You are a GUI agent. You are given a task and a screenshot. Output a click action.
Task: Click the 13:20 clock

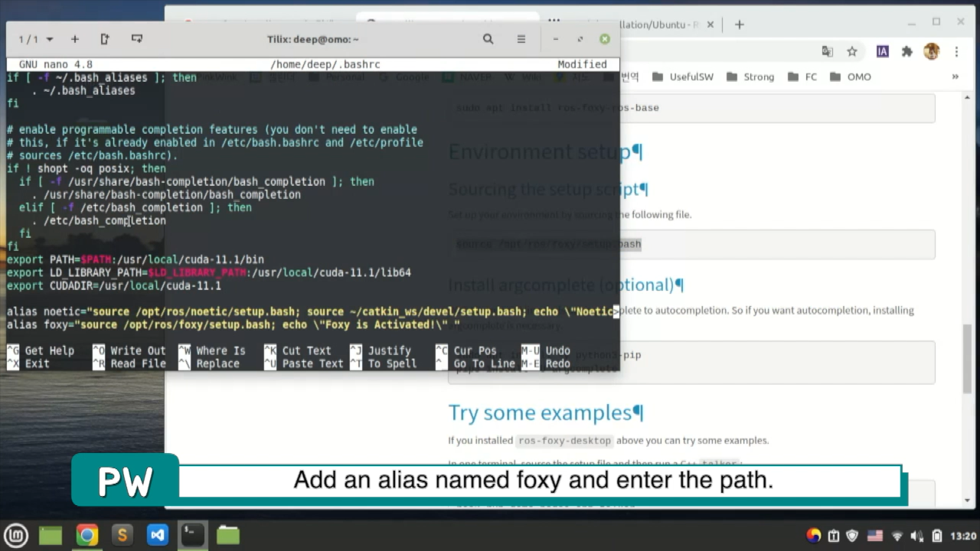coord(963,536)
